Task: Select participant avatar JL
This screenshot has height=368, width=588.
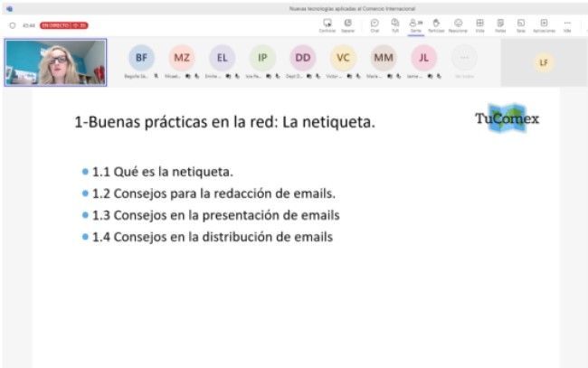Action: (423, 58)
